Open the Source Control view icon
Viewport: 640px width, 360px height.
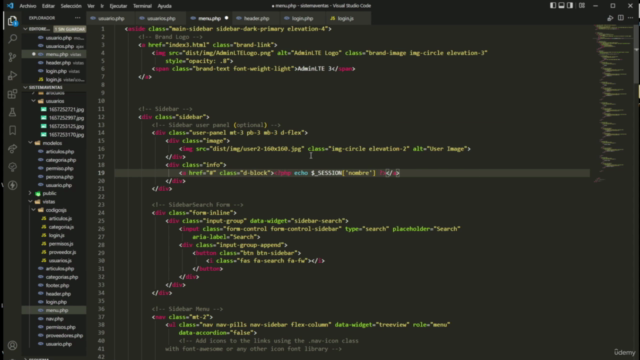[x=12, y=58]
